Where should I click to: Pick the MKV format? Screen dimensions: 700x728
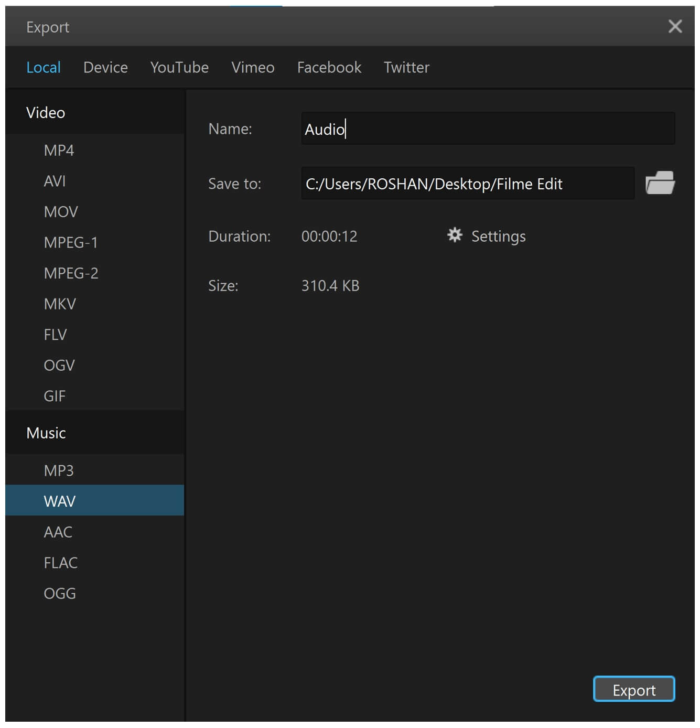[60, 304]
